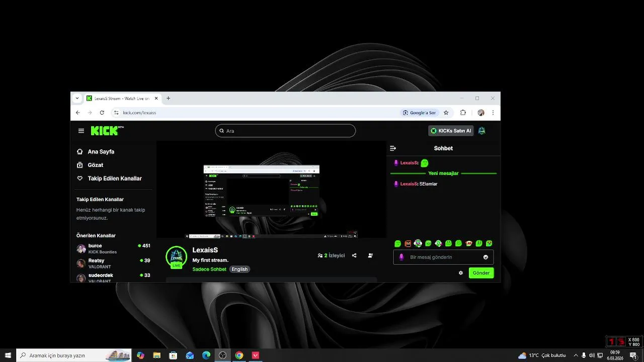Click the KICKs Satın Al button

click(451, 131)
